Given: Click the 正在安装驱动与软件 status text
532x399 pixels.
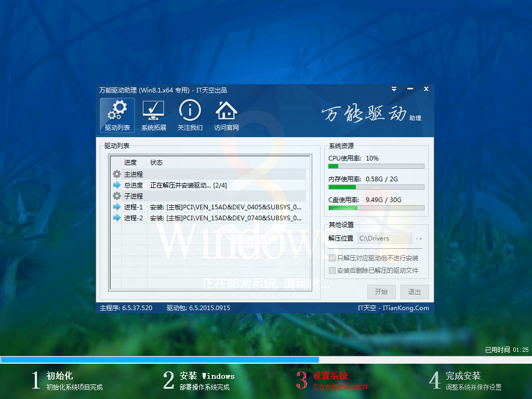Looking at the screenshot, I should pyautogui.click(x=340, y=387).
